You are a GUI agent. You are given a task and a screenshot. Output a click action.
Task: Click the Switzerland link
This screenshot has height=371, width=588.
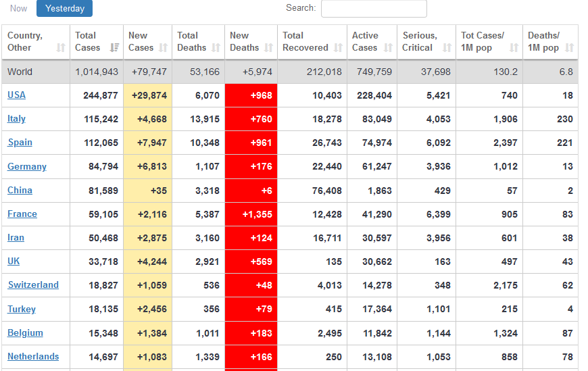coord(33,285)
